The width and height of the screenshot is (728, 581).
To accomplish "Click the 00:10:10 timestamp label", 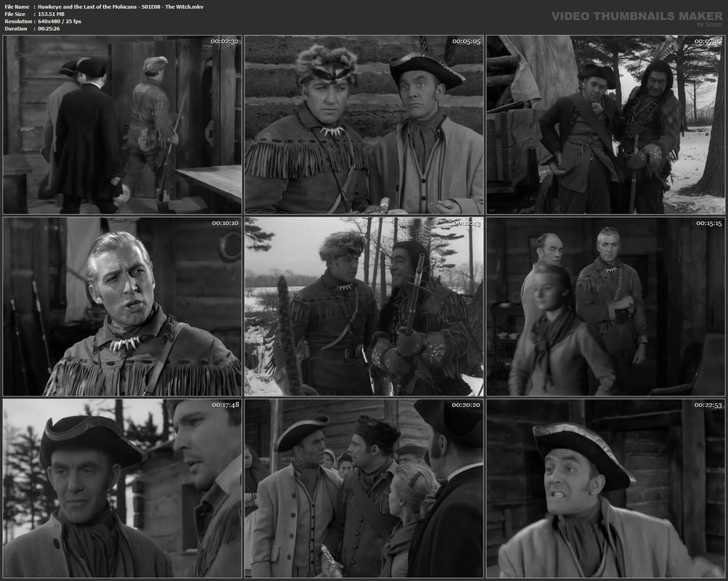I will [x=225, y=224].
